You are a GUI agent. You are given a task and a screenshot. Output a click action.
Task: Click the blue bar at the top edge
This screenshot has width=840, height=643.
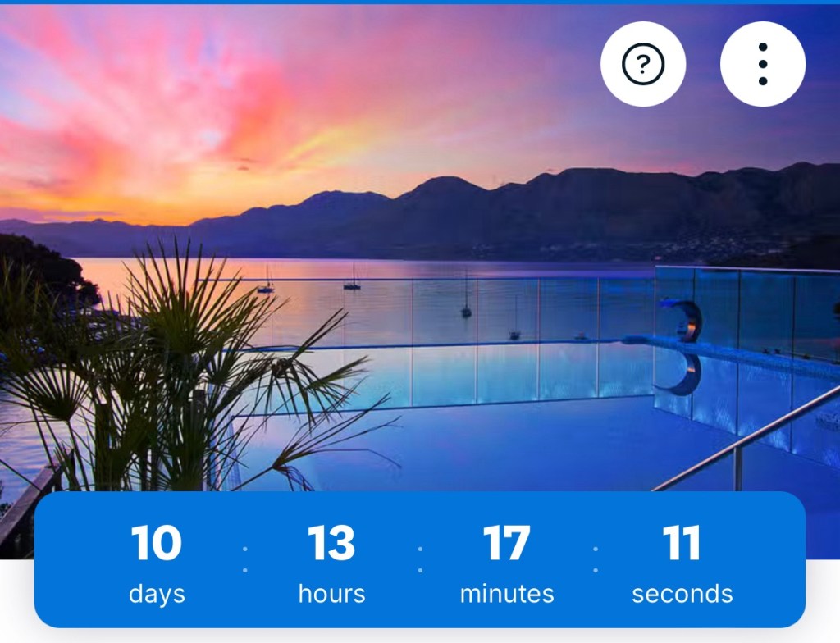pos(420,2)
